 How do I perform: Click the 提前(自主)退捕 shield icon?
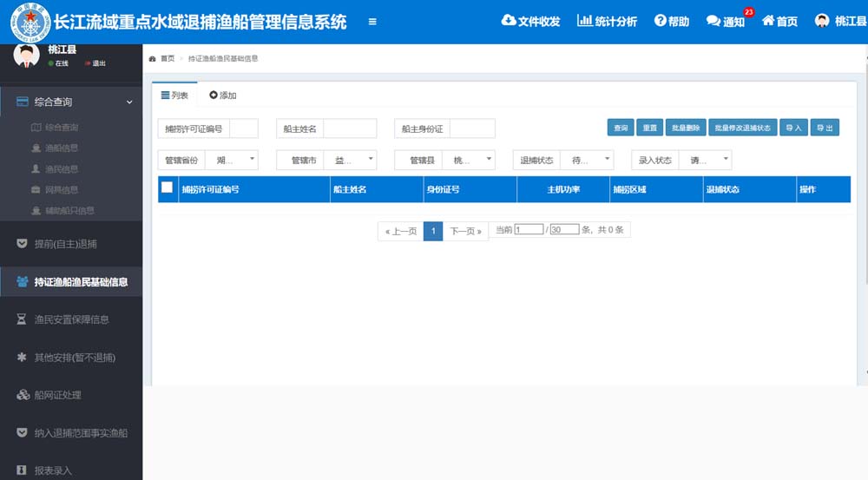(x=22, y=244)
